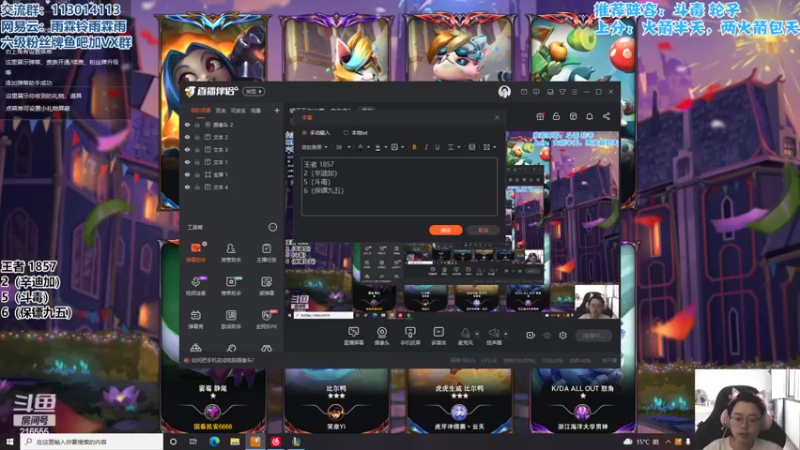800x450 pixels.
Task: Hide the 文本 1 layer via eye
Action: (x=187, y=162)
